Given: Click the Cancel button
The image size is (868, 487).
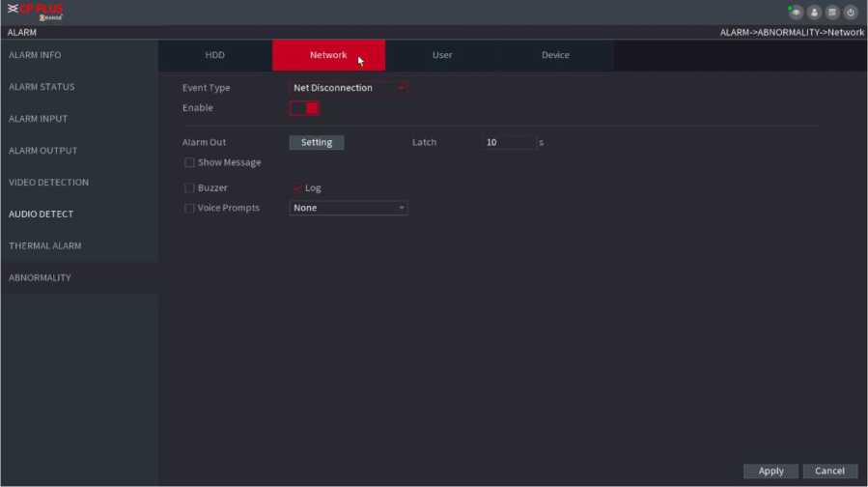Looking at the screenshot, I should point(829,471).
